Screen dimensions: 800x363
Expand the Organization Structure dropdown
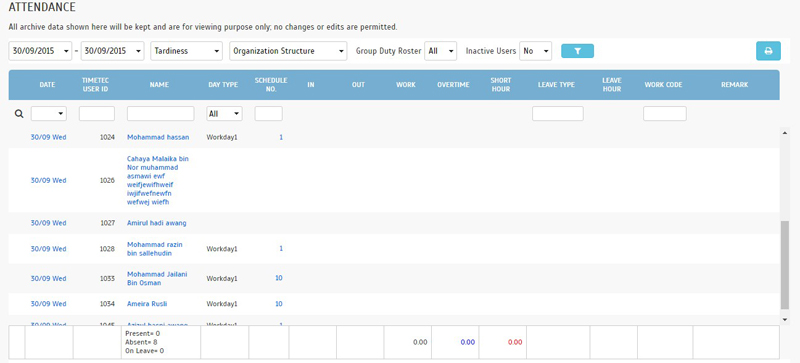pyautogui.click(x=288, y=51)
